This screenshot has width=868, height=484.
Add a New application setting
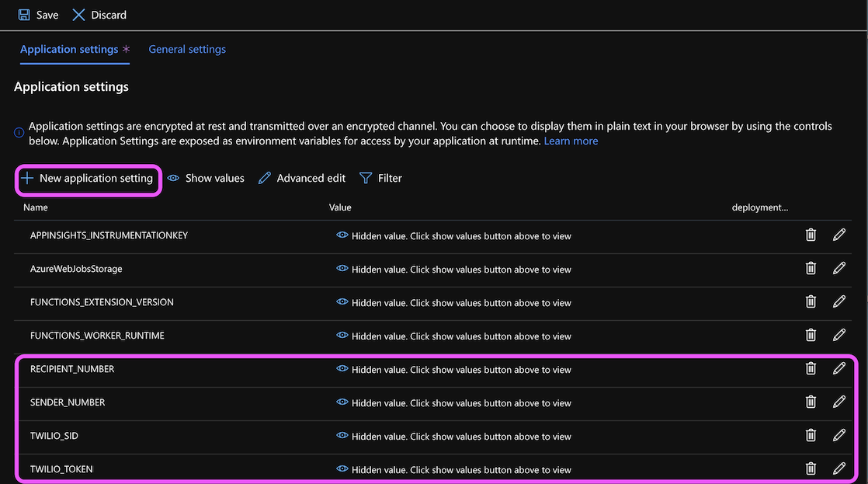point(87,179)
